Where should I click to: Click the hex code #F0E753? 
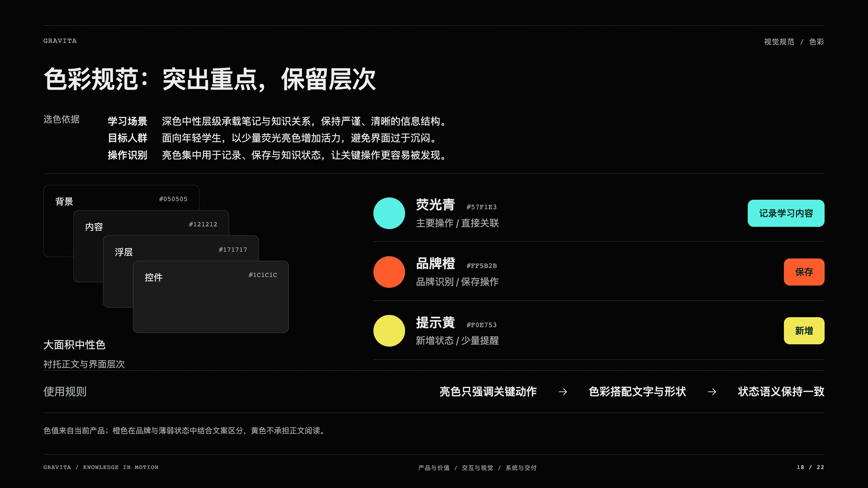point(481,325)
